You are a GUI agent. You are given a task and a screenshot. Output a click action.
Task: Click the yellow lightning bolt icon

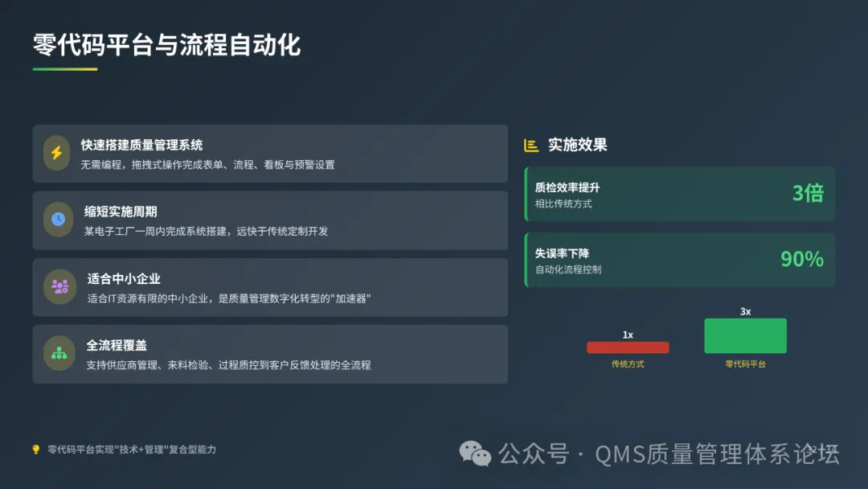(56, 153)
